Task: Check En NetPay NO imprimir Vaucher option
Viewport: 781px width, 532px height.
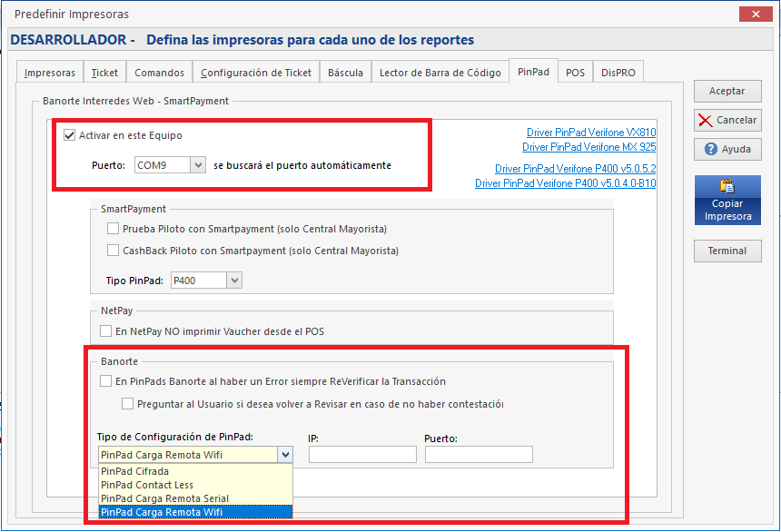Action: (105, 331)
